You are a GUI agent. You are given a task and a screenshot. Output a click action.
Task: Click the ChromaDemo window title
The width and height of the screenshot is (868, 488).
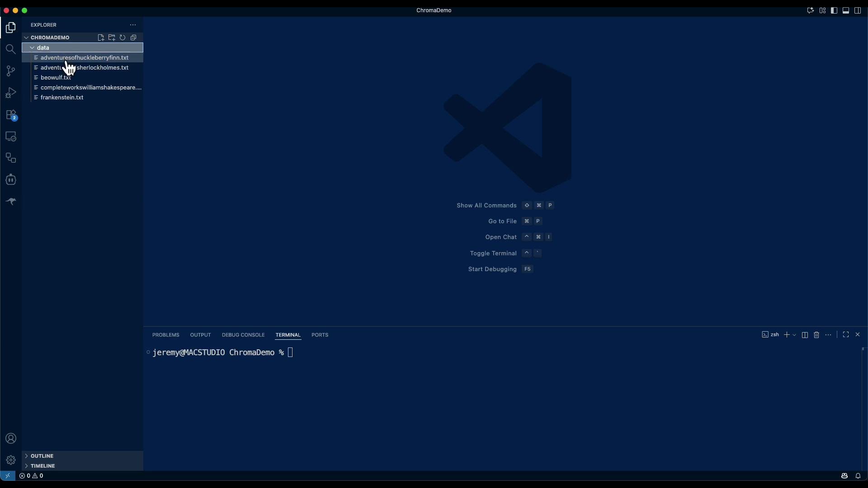click(434, 10)
